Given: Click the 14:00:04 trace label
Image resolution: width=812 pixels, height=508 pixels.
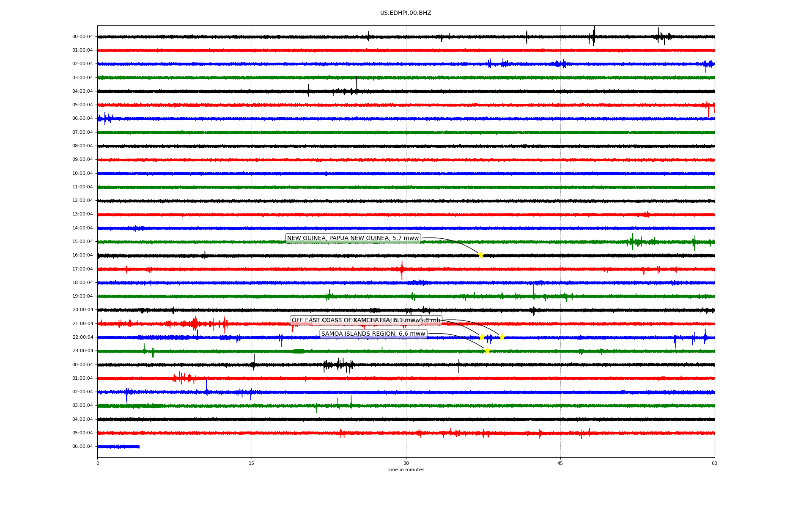Looking at the screenshot, I should coord(82,228).
